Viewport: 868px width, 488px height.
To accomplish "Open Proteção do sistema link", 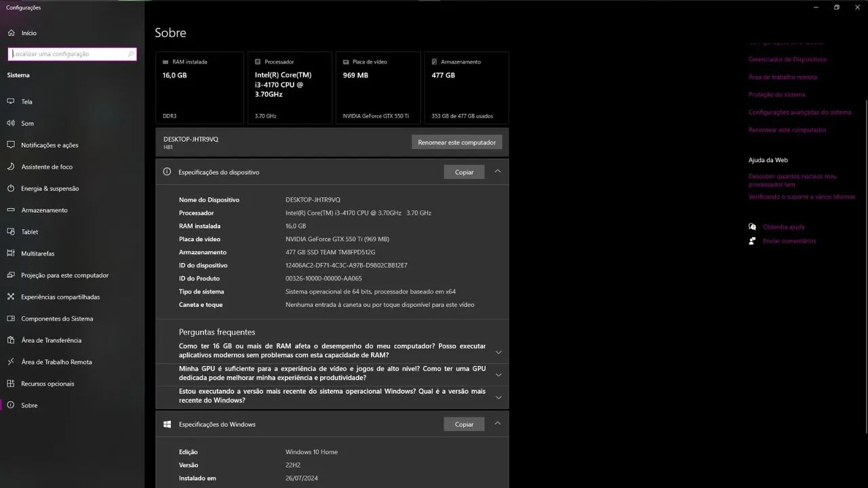I will click(x=776, y=95).
